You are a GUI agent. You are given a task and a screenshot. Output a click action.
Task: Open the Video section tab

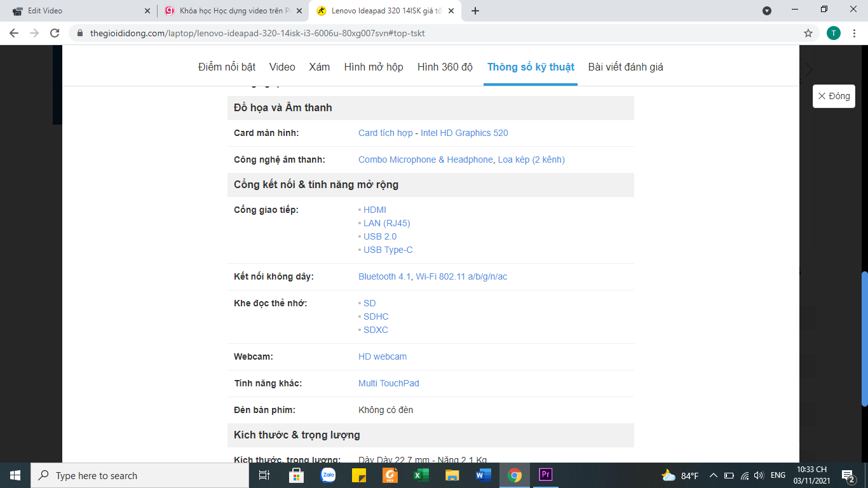pyautogui.click(x=282, y=67)
